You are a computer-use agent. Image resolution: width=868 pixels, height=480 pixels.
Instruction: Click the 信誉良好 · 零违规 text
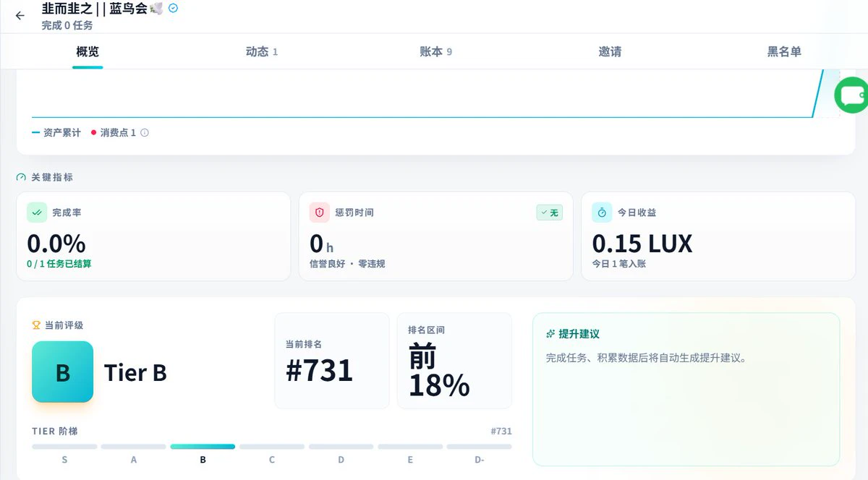click(x=347, y=264)
